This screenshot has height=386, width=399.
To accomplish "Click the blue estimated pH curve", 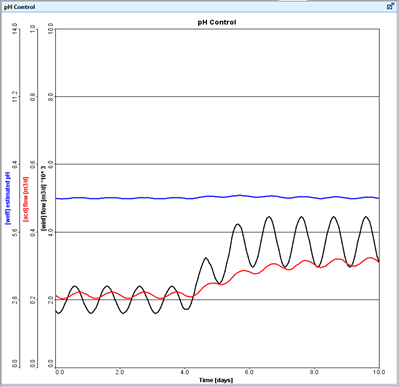I will (x=217, y=197).
